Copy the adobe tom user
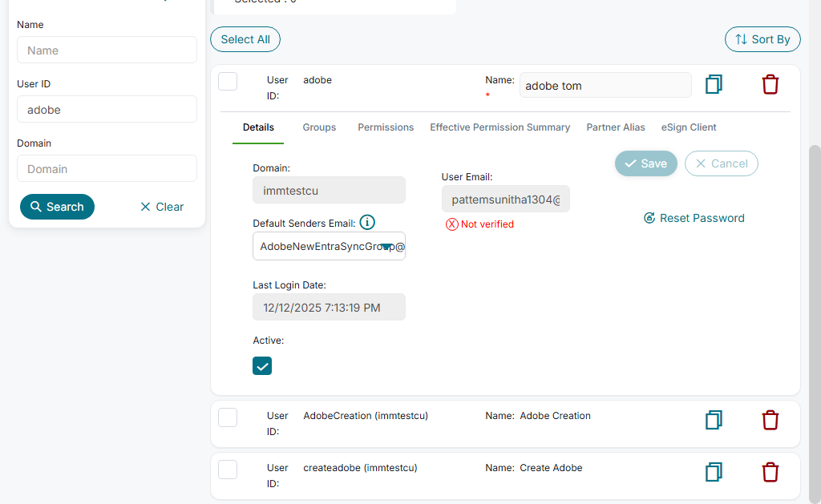 coord(714,84)
